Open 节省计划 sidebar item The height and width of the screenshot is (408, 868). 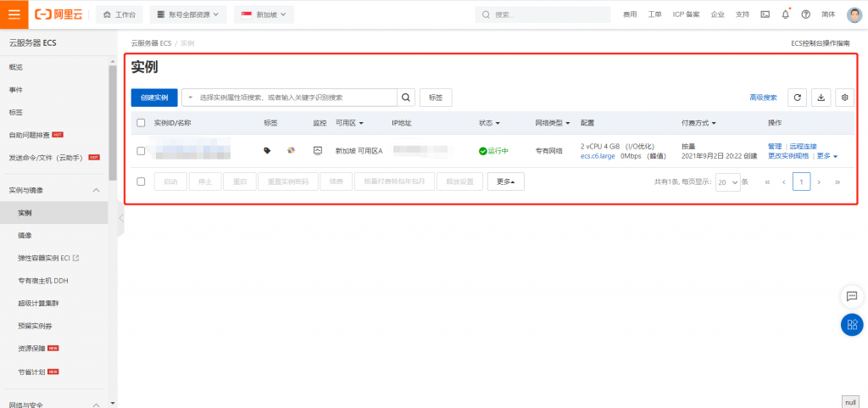pyautogui.click(x=31, y=371)
